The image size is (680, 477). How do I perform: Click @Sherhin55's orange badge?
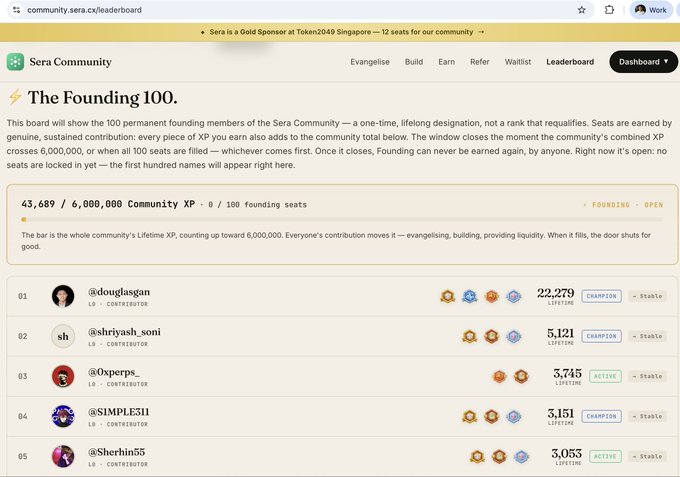tap(499, 457)
